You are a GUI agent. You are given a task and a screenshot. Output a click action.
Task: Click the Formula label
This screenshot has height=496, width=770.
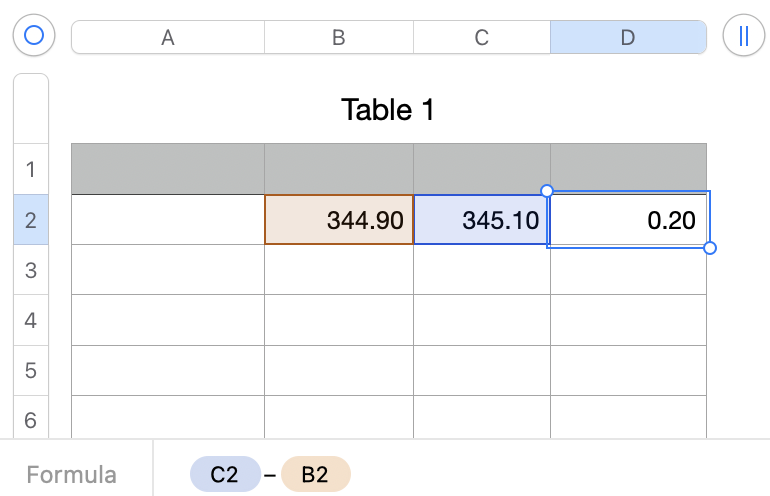(x=72, y=475)
